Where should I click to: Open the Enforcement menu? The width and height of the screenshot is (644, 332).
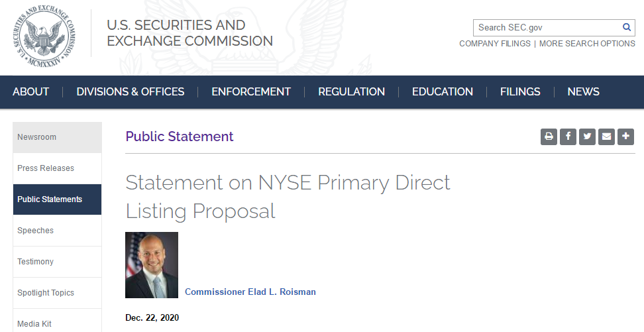[251, 92]
